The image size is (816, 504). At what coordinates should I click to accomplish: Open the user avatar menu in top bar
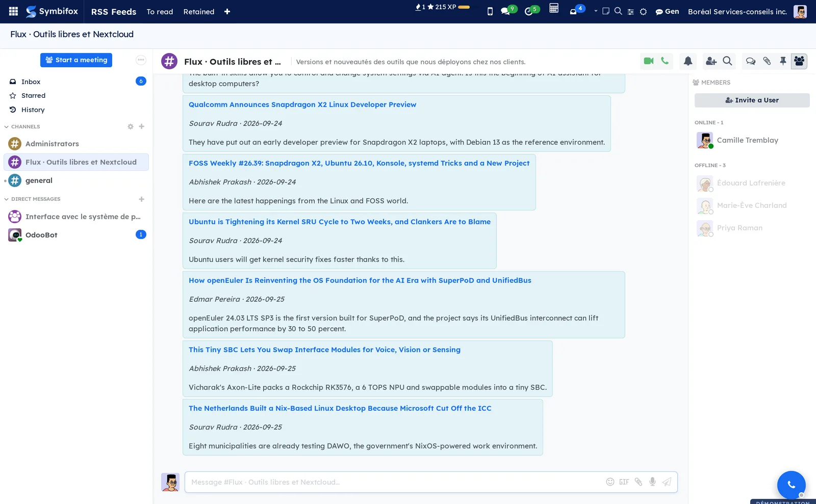pos(800,11)
